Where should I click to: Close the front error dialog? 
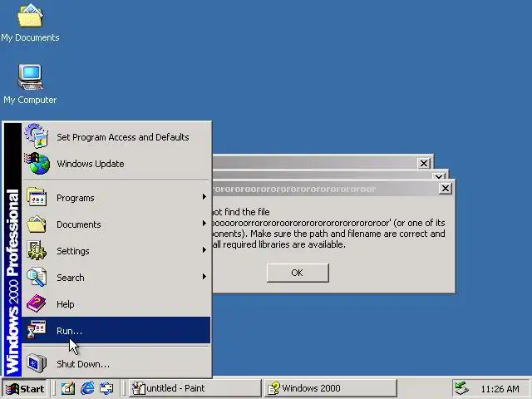(x=446, y=189)
